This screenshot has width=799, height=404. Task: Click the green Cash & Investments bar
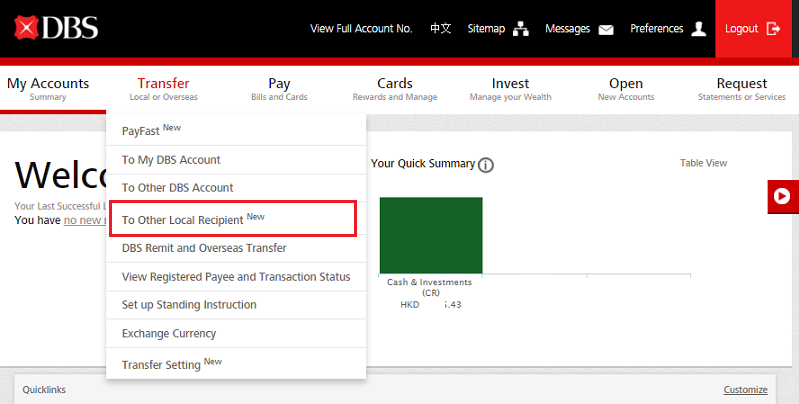431,235
